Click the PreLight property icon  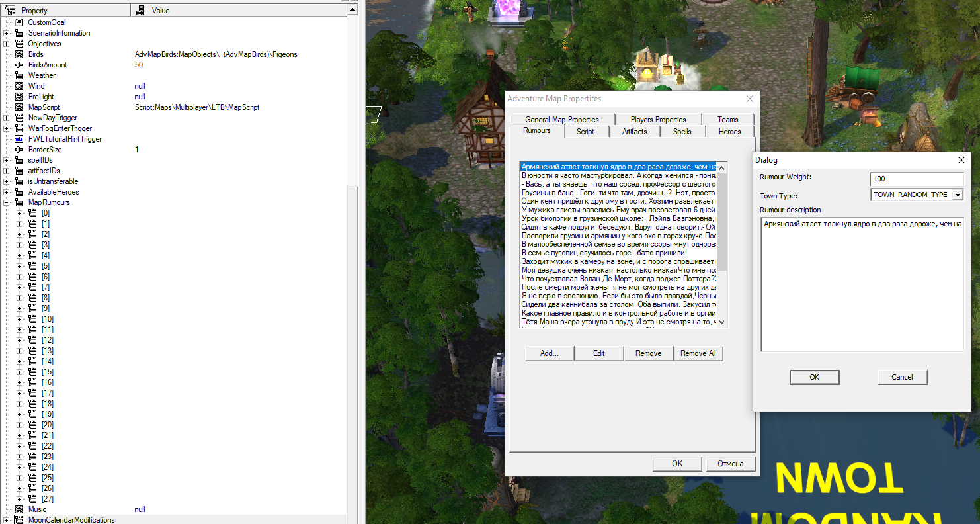pyautogui.click(x=19, y=97)
